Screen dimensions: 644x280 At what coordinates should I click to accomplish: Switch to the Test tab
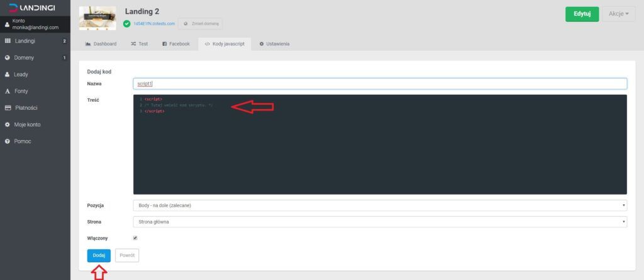pyautogui.click(x=139, y=44)
